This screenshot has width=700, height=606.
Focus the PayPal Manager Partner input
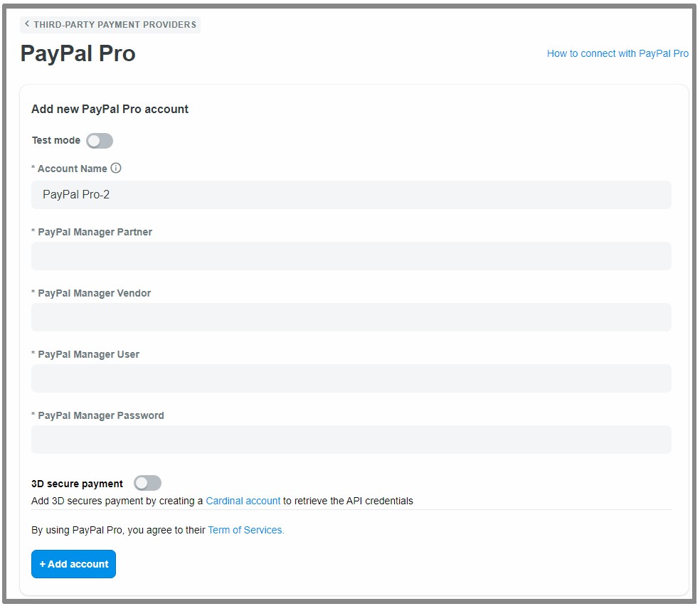pos(351,256)
